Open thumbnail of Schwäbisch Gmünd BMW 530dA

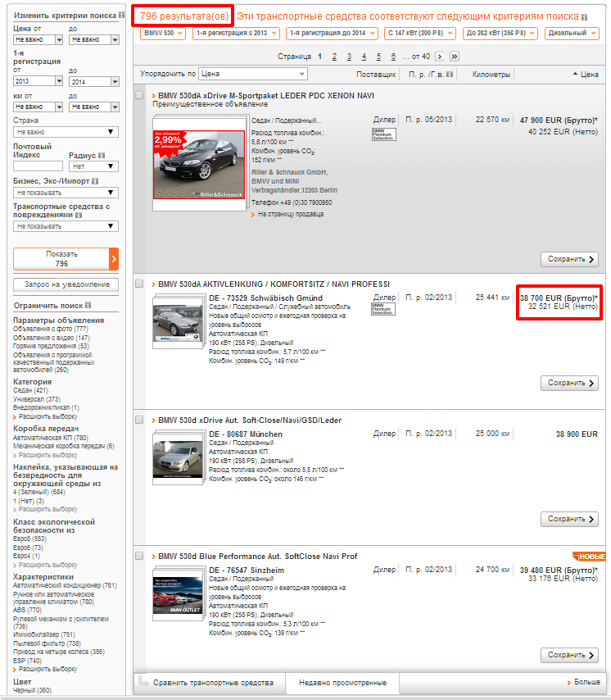[178, 323]
